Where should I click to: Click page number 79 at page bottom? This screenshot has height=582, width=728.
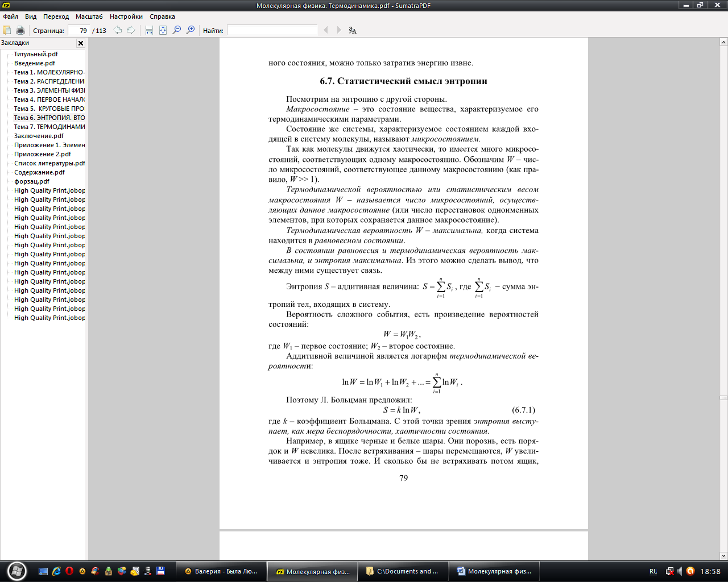coord(404,478)
